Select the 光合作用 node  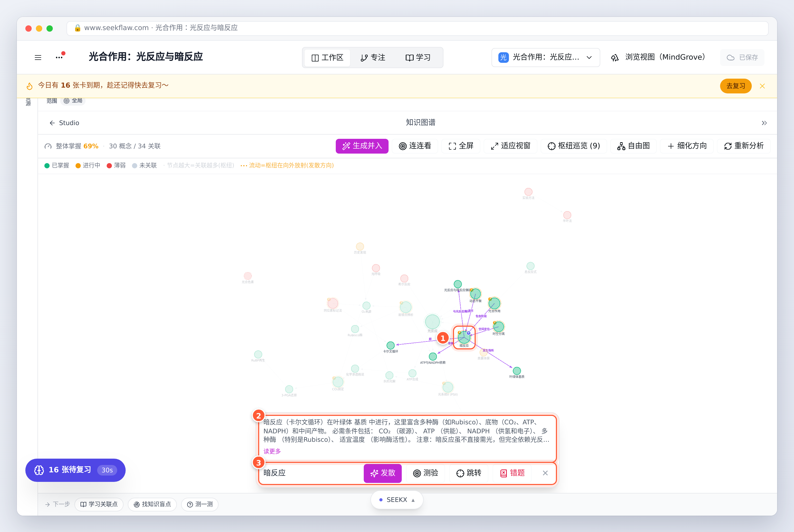pos(494,303)
